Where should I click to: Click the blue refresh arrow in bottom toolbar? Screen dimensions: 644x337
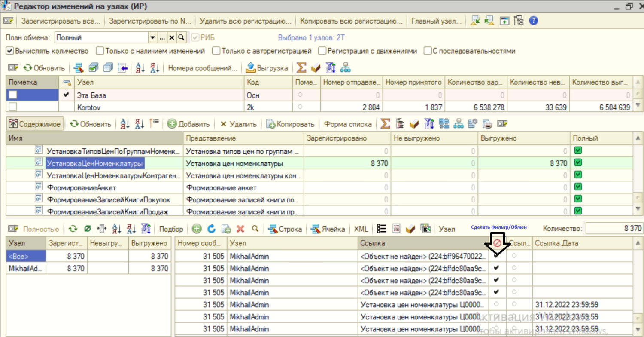211,229
